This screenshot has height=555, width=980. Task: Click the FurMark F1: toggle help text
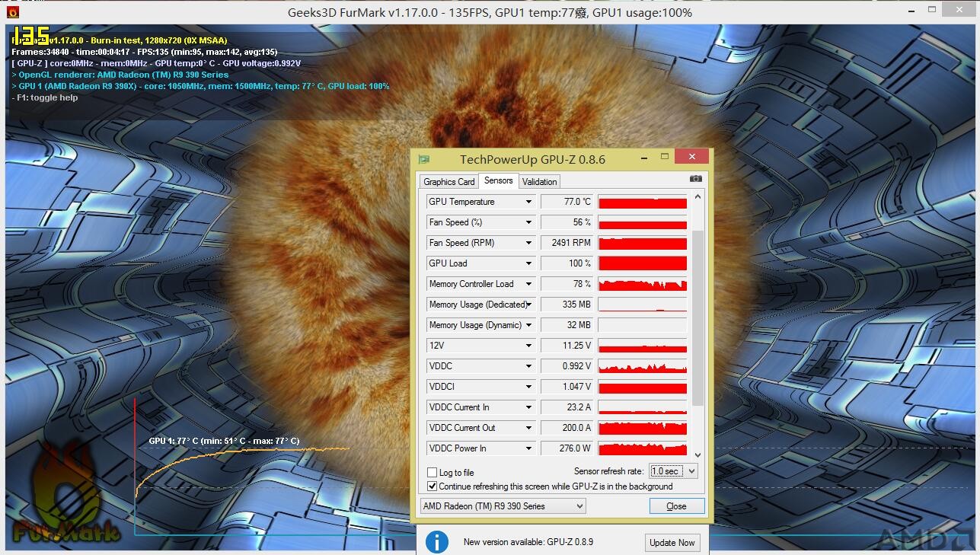click(x=45, y=97)
